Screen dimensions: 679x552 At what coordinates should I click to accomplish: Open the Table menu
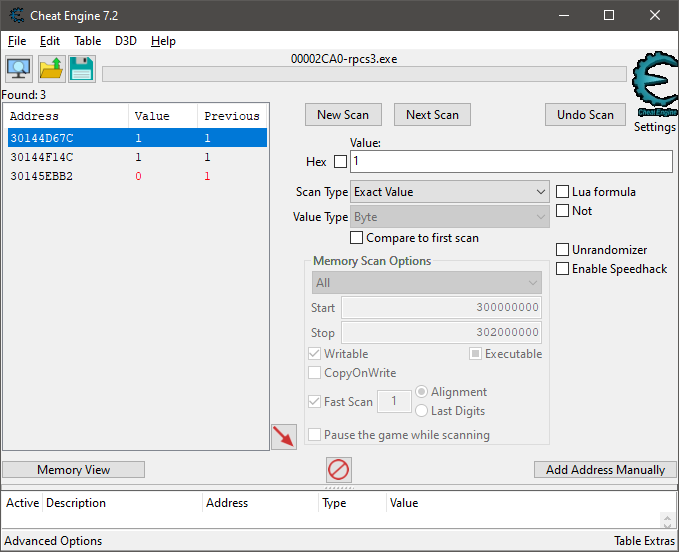87,41
